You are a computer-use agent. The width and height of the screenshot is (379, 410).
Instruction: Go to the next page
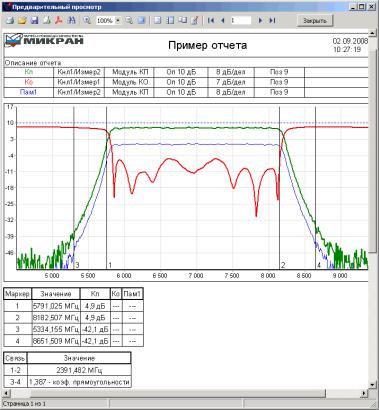(260, 21)
